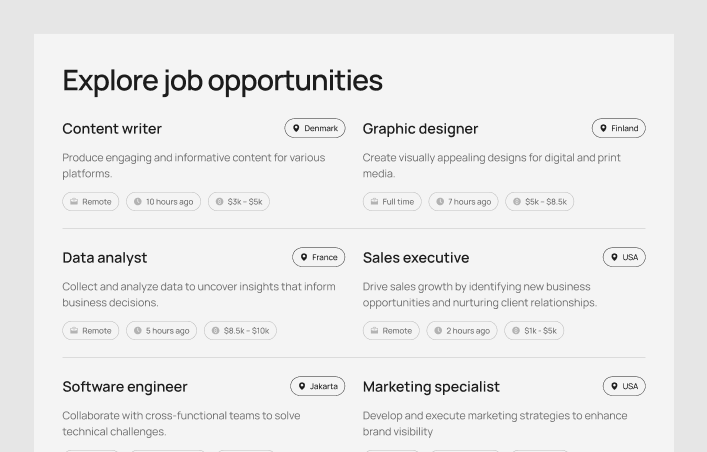Click the location pin icon in Jakarta tag
The image size is (707, 452).
[301, 386]
